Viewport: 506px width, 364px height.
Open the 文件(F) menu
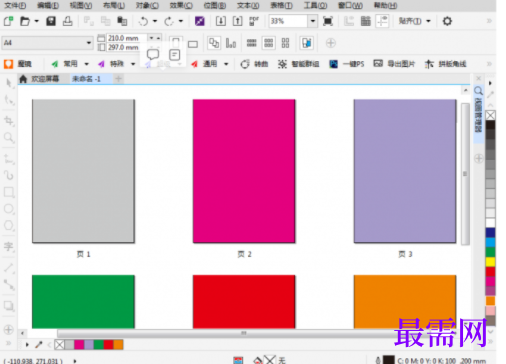(15, 5)
